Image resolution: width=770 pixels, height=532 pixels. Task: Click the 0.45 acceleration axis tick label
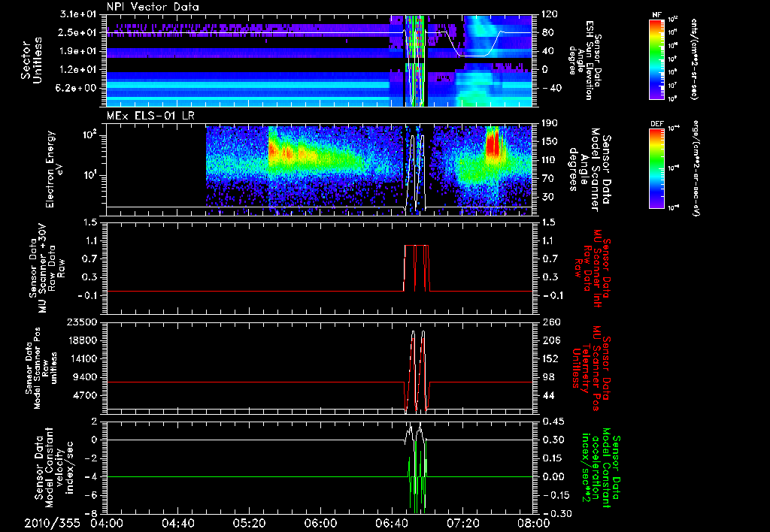click(x=553, y=422)
